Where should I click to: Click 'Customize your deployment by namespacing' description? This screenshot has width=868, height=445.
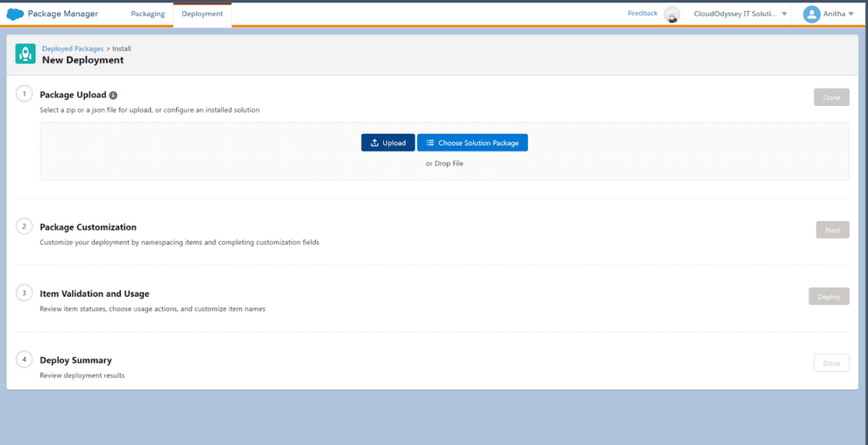coord(180,242)
